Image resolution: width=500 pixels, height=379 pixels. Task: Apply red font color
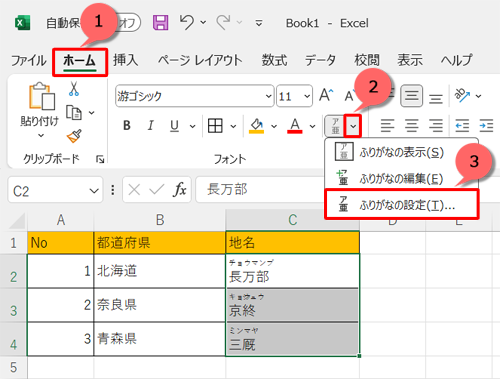click(x=295, y=126)
